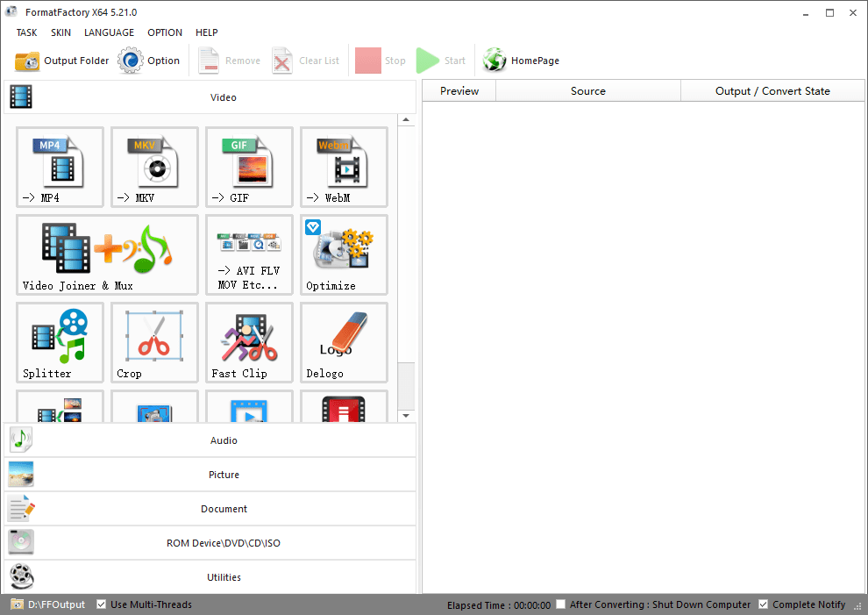Open the Splitter tool
The width and height of the screenshot is (868, 615).
[60, 342]
